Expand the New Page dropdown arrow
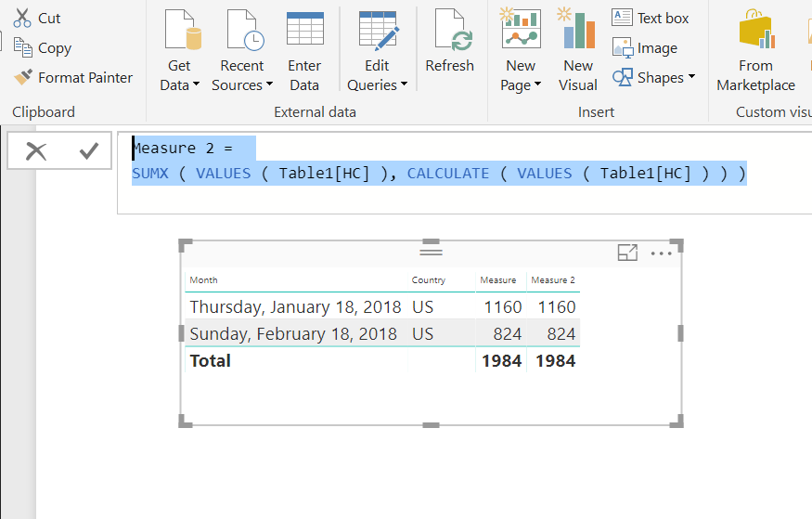 (537, 84)
